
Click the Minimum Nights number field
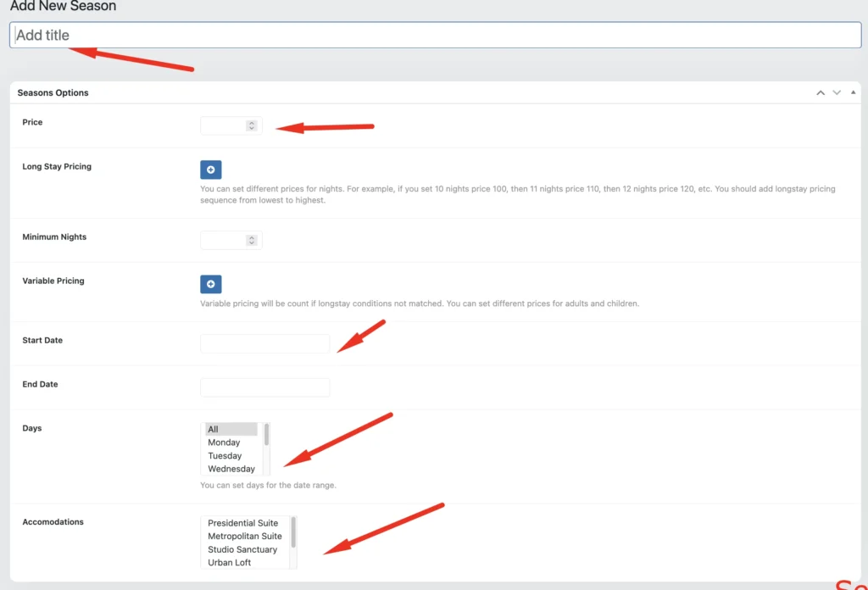point(231,240)
